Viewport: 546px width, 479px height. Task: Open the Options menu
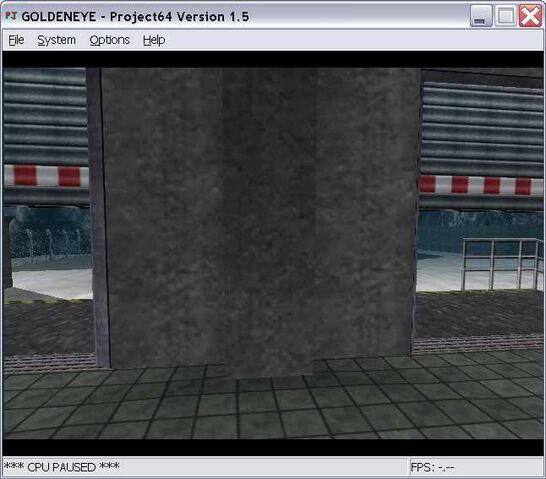(x=110, y=40)
